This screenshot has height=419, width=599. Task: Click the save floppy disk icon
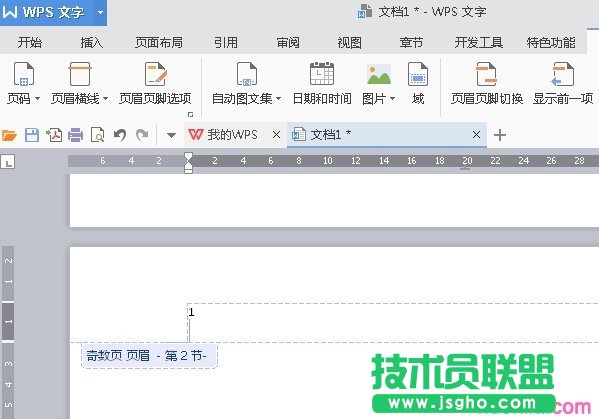coord(32,135)
